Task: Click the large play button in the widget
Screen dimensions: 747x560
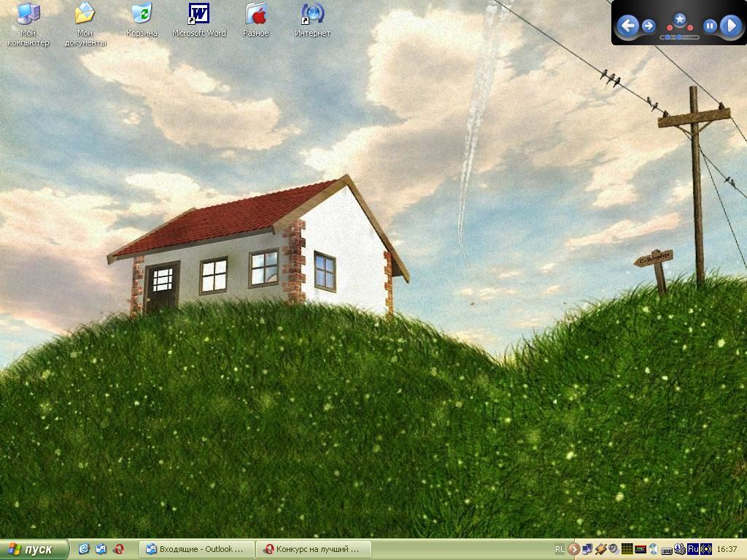Action: pos(731,26)
